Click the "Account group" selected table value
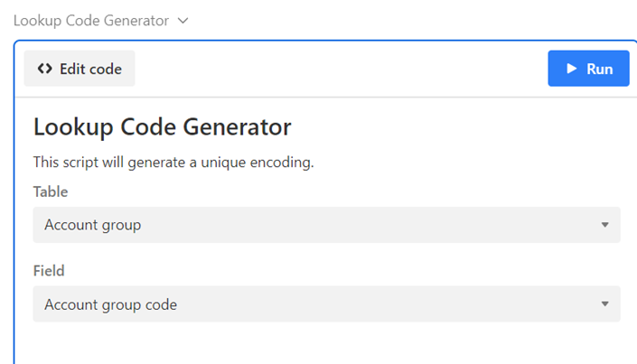The height and width of the screenshot is (364, 637). (x=93, y=225)
